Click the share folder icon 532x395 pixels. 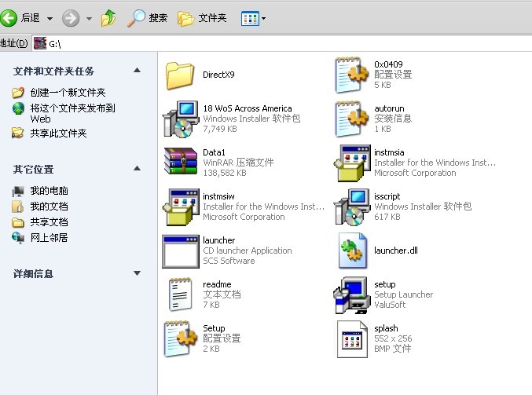click(18, 133)
